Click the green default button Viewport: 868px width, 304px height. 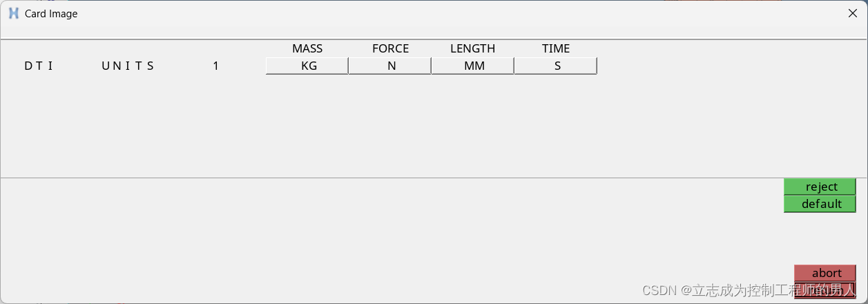point(820,204)
